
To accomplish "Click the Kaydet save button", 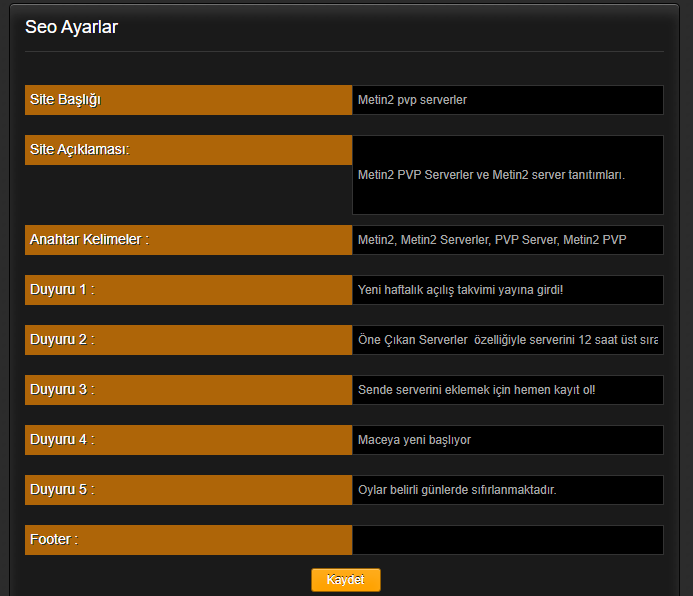I will tap(346, 580).
